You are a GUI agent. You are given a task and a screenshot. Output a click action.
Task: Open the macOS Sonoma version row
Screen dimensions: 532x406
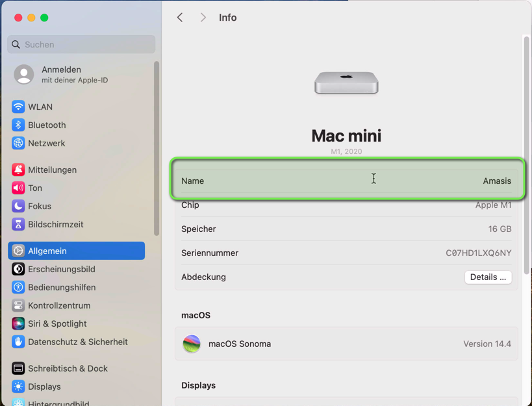pos(346,344)
